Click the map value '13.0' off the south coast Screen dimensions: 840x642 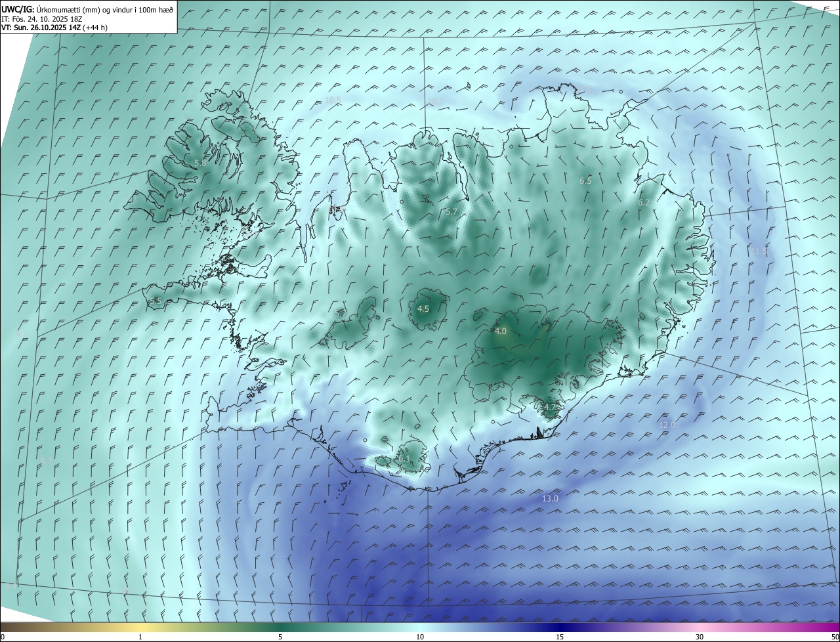[550, 499]
